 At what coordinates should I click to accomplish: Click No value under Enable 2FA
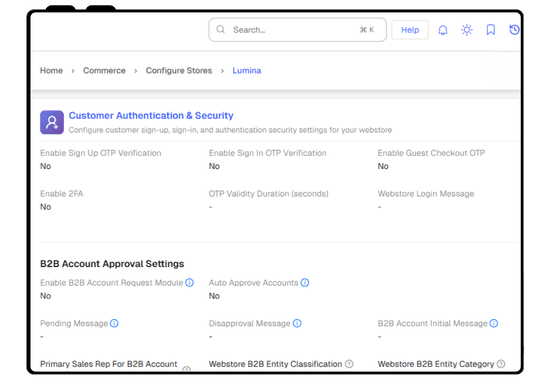45,207
